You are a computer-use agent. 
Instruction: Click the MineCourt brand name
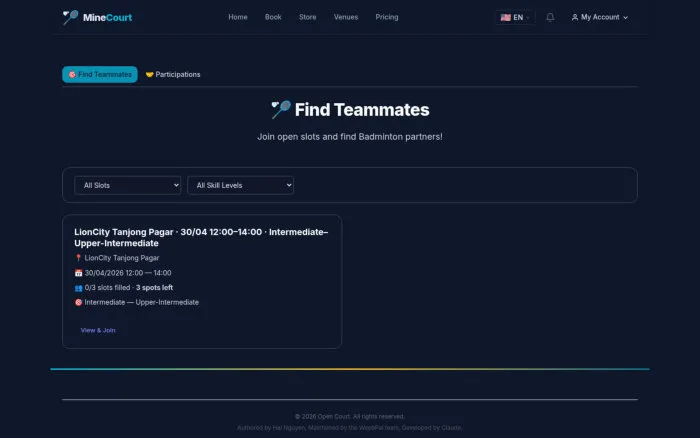click(x=107, y=17)
